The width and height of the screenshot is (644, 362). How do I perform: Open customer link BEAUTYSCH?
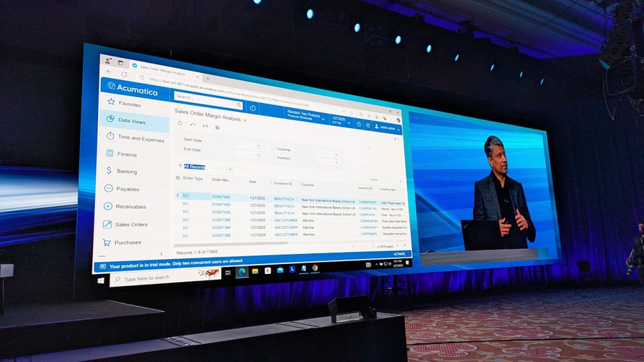[x=284, y=198]
